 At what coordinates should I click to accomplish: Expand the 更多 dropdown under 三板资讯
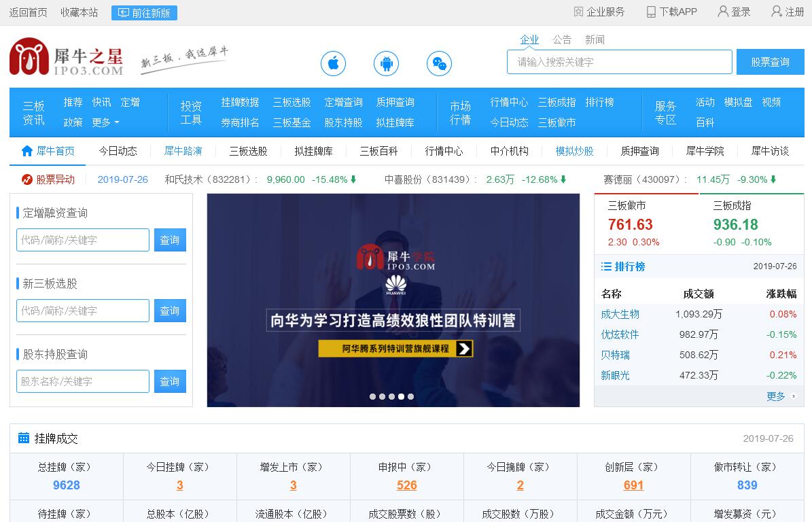pos(105,122)
